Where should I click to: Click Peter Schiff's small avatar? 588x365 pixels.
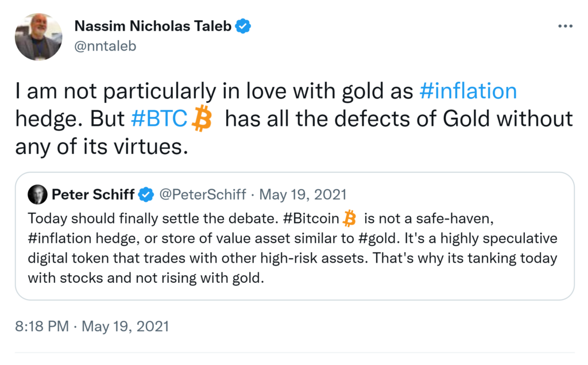click(x=38, y=195)
